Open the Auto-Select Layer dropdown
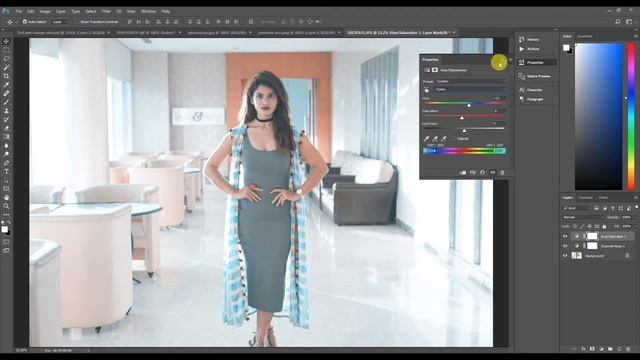 (x=60, y=22)
